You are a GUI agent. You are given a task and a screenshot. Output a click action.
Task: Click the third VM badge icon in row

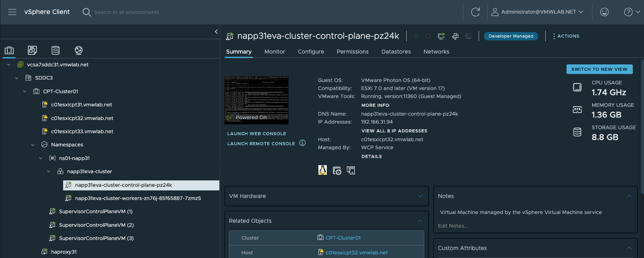(x=351, y=170)
